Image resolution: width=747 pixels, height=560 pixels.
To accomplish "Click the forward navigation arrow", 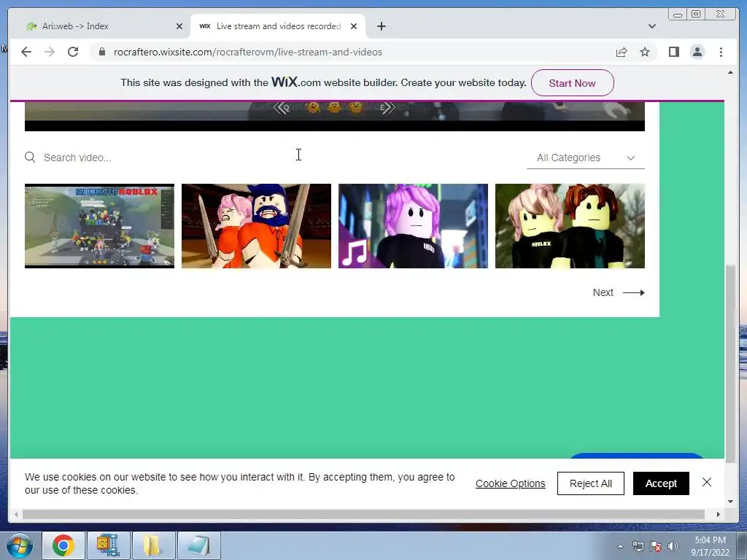I will click(x=50, y=52).
